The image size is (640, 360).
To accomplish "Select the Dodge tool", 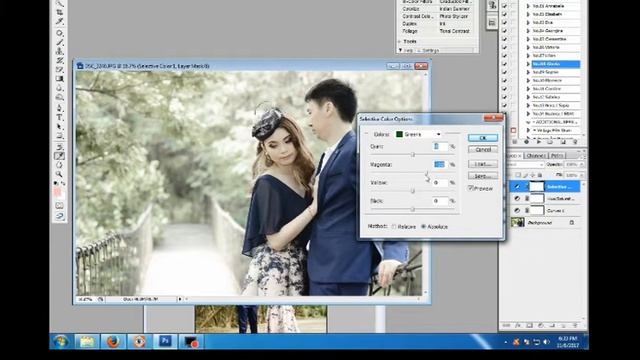I will 60,97.
